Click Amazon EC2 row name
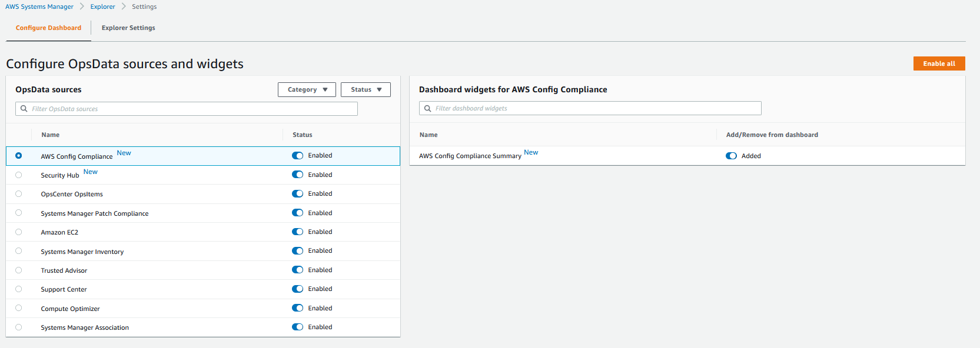 (59, 232)
